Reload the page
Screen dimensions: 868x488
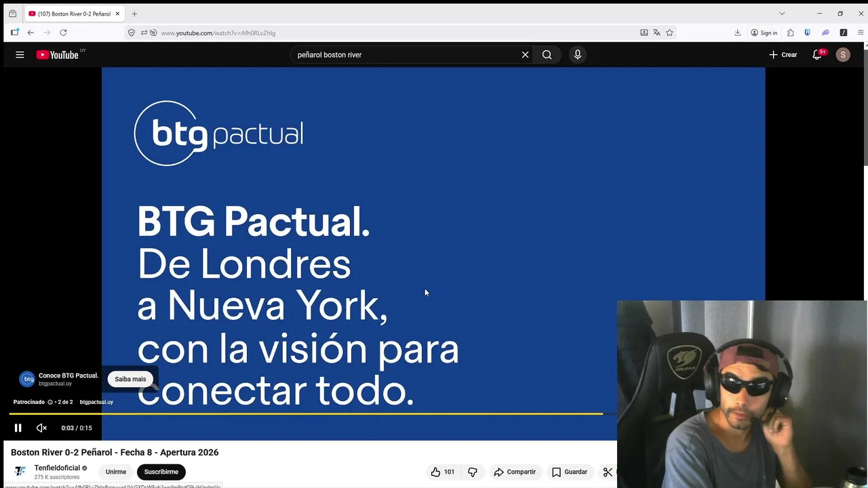pyautogui.click(x=63, y=33)
